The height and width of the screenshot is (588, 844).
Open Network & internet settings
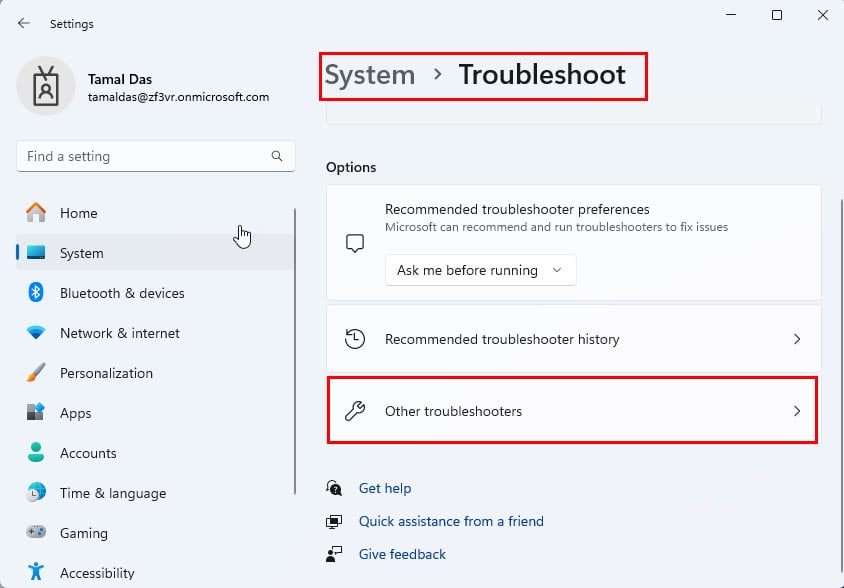155,333
